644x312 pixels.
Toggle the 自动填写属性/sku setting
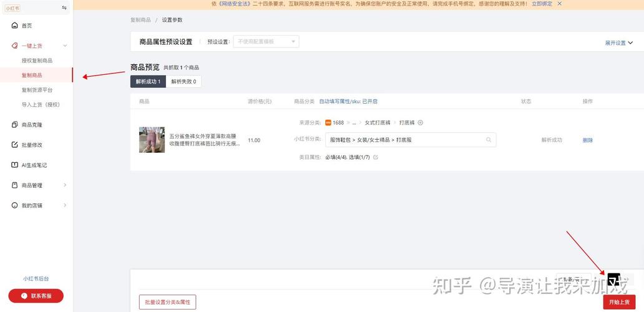[348, 101]
